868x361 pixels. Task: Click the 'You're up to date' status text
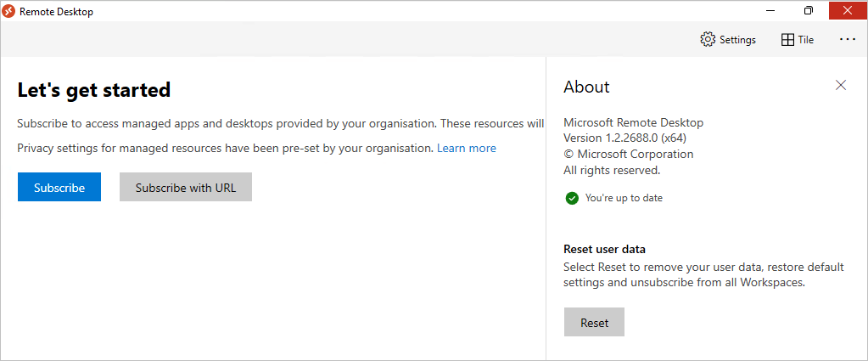point(624,198)
